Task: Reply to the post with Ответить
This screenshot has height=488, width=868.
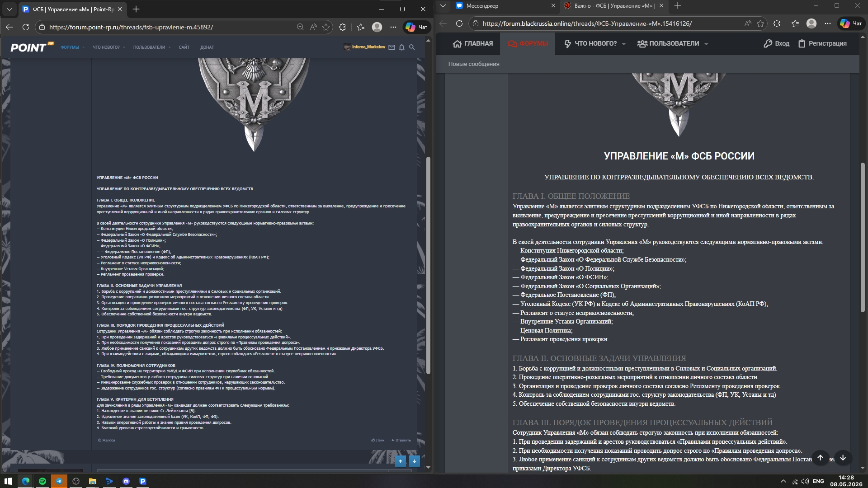Action: pyautogui.click(x=401, y=440)
